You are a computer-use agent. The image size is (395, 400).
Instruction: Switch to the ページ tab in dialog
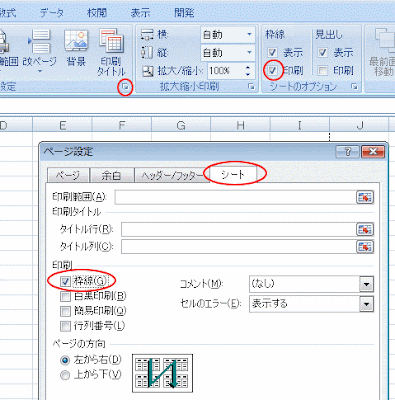(68, 175)
